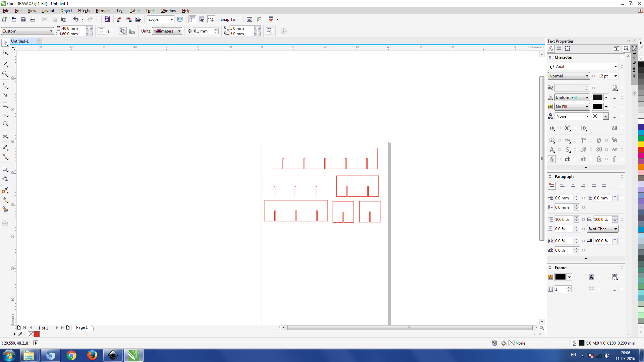
Task: Click the Undo arrow icon
Action: point(76,19)
